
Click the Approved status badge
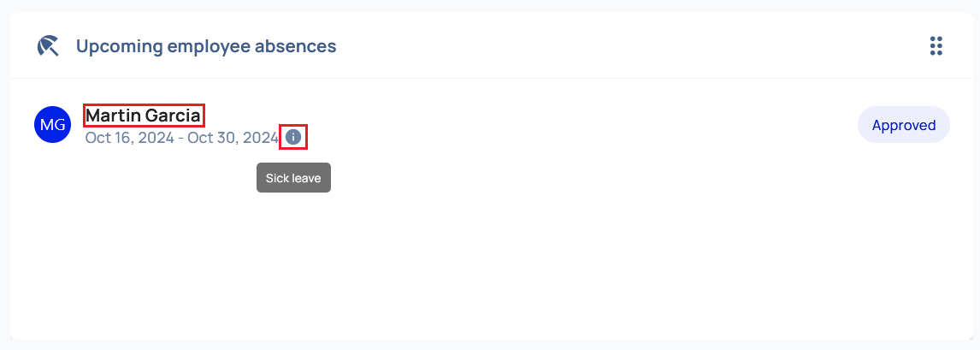(904, 125)
